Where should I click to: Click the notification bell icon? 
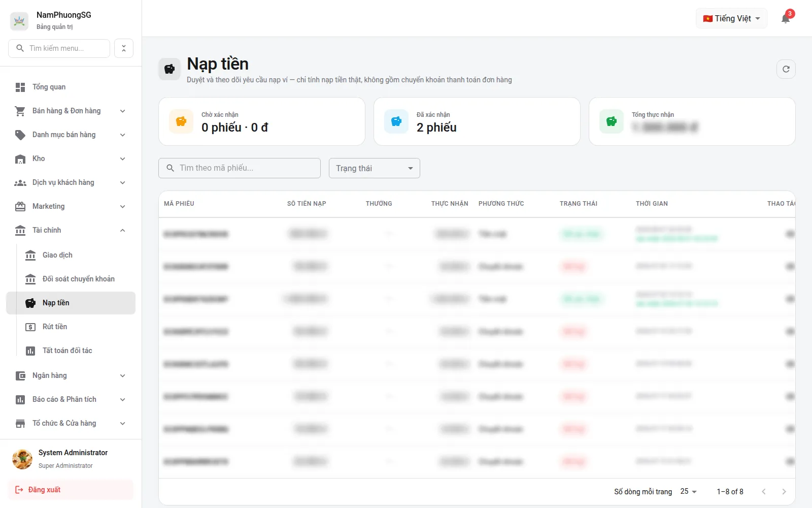click(x=786, y=19)
